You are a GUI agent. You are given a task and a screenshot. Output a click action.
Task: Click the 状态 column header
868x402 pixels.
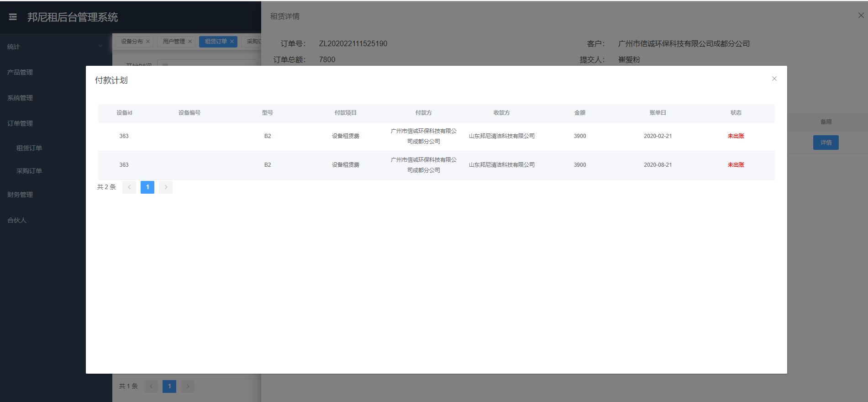tap(736, 113)
